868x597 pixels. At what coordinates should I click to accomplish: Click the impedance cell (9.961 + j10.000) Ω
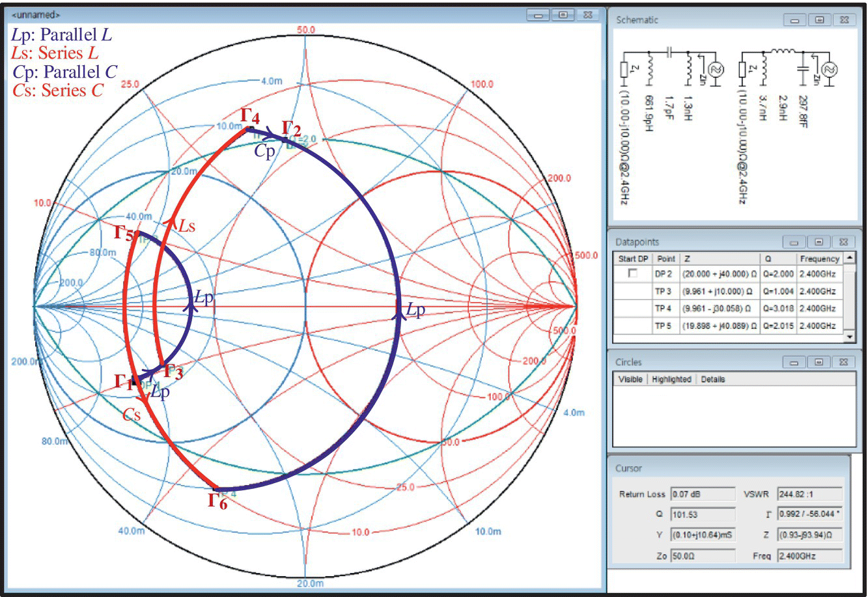click(720, 291)
